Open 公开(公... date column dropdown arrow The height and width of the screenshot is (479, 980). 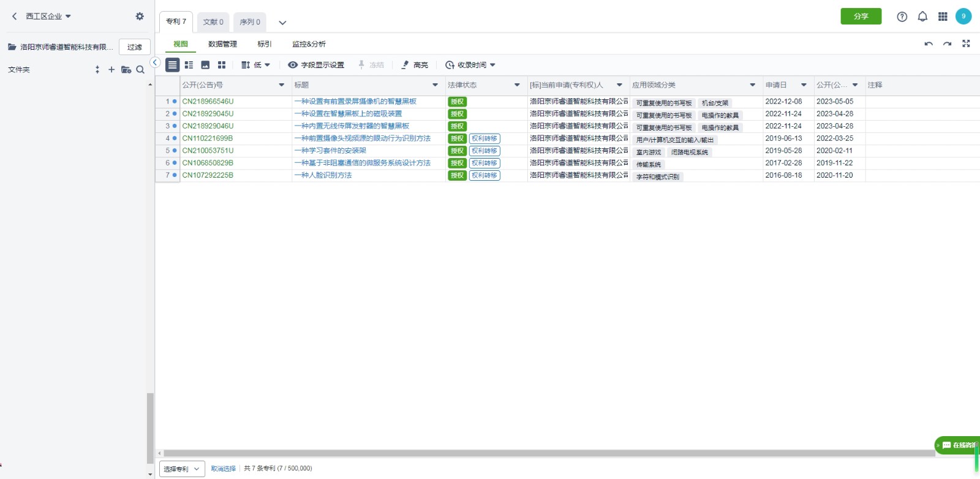pos(855,85)
